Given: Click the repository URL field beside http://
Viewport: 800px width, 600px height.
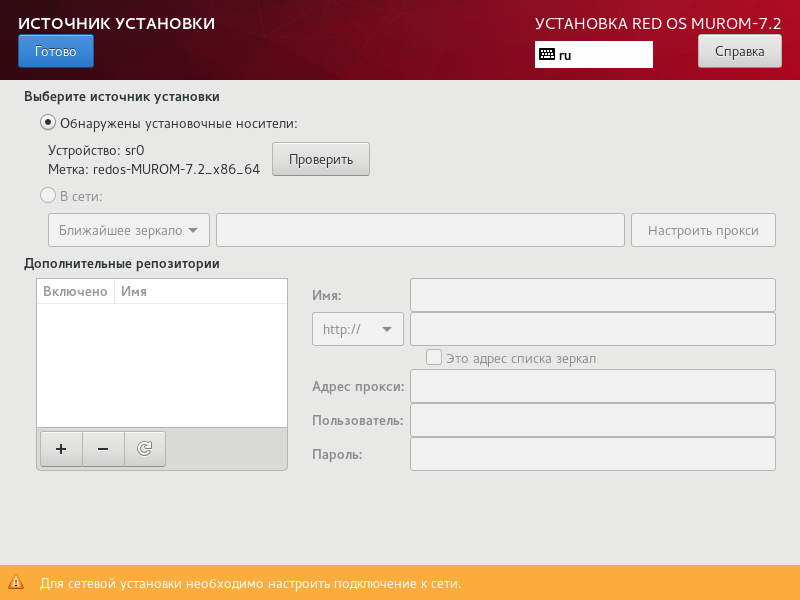Looking at the screenshot, I should pos(592,328).
